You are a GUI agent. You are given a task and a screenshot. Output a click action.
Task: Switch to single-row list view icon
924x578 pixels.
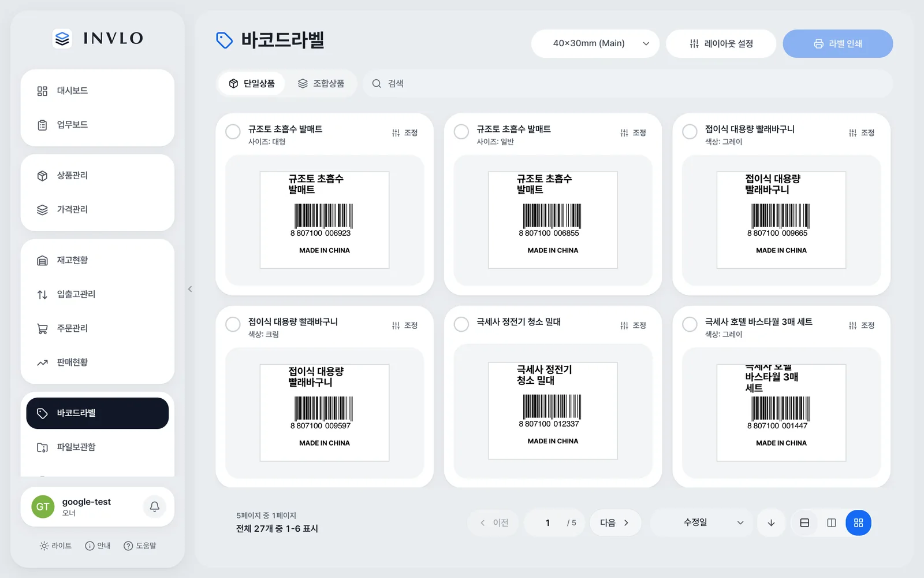(804, 523)
